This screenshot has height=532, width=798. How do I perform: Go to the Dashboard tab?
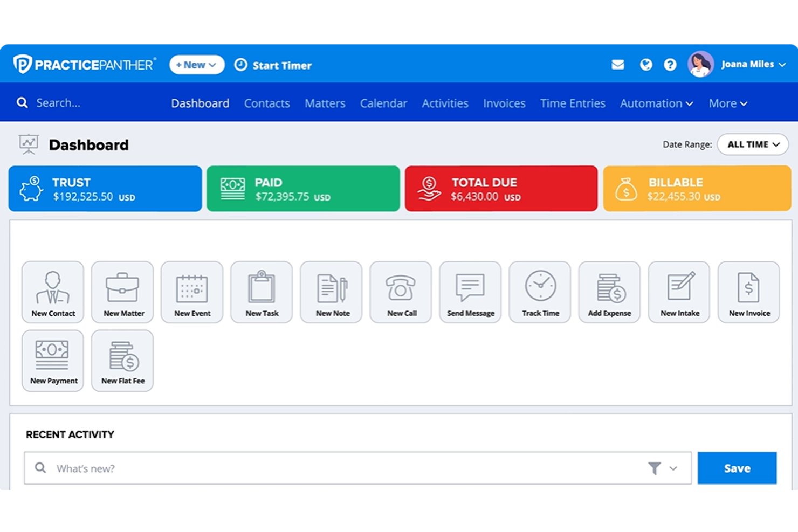[x=200, y=103]
